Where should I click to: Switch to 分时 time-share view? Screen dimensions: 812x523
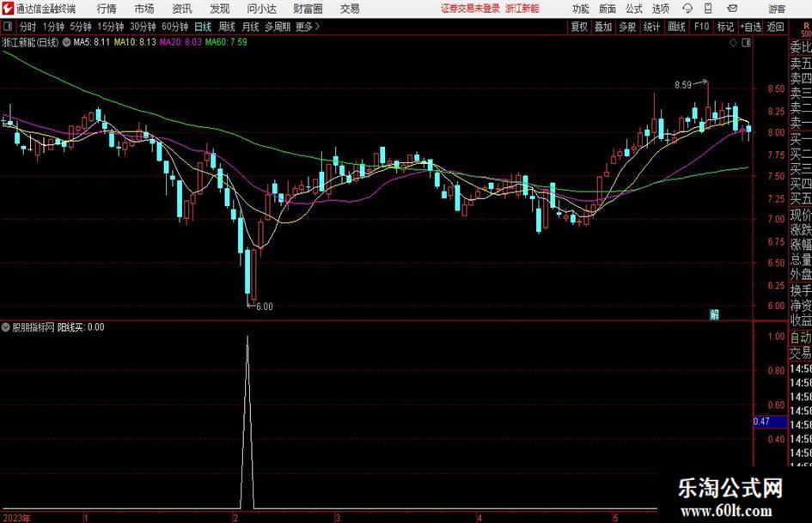click(x=27, y=27)
